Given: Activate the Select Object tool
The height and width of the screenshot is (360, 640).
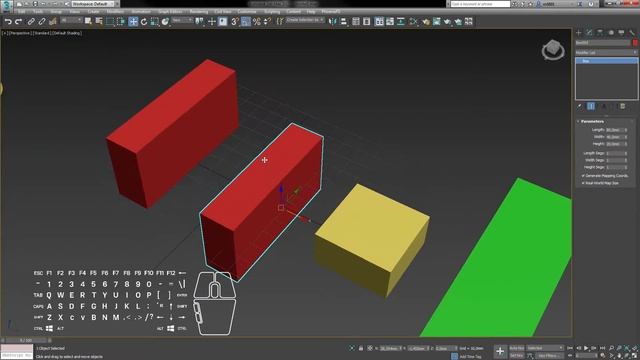Looking at the screenshot, I should point(89,22).
